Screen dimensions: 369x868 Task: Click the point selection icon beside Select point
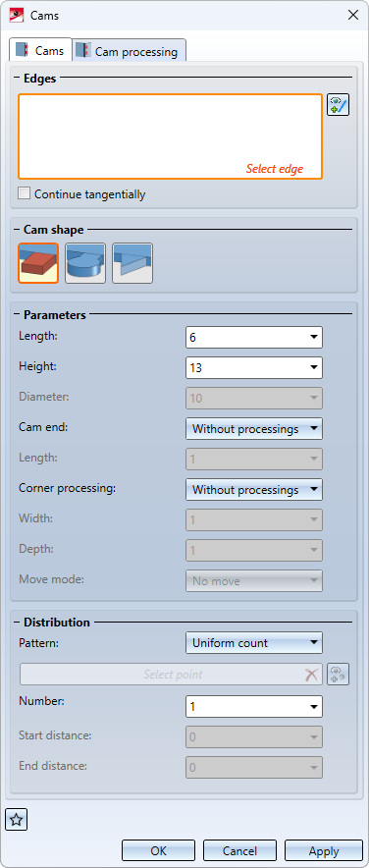(338, 675)
